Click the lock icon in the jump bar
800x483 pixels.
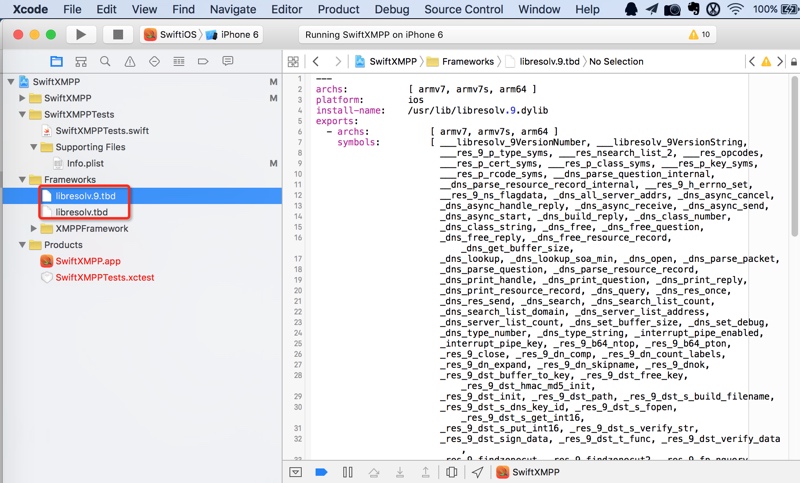coord(794,62)
